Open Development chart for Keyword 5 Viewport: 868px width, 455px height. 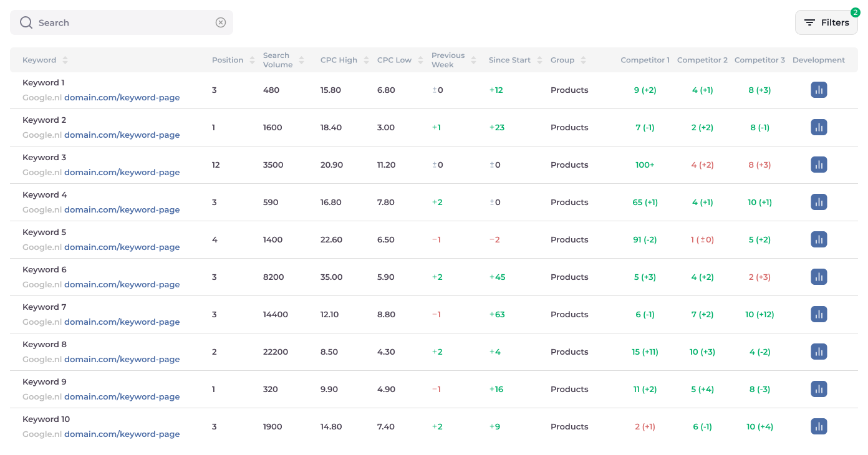point(819,239)
